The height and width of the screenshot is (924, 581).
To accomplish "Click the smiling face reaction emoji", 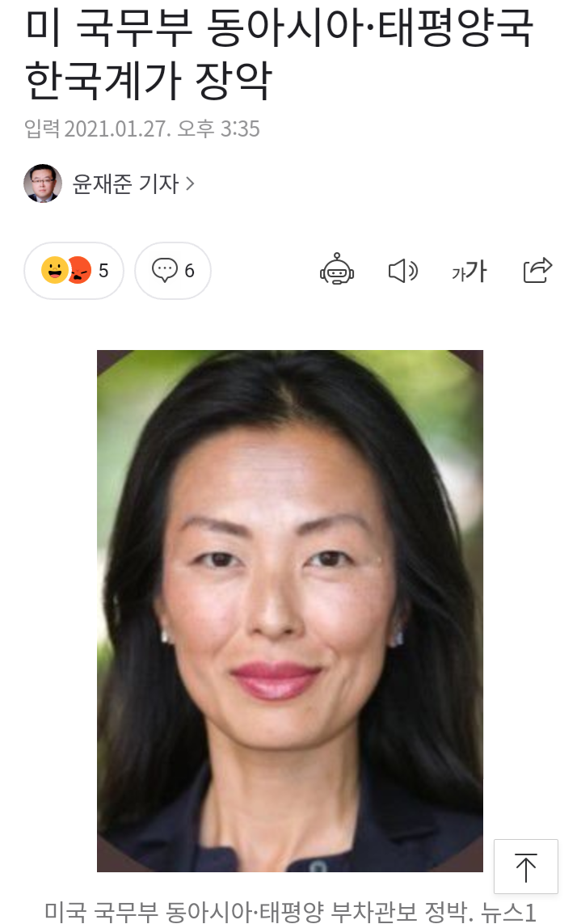I will pyautogui.click(x=54, y=271).
